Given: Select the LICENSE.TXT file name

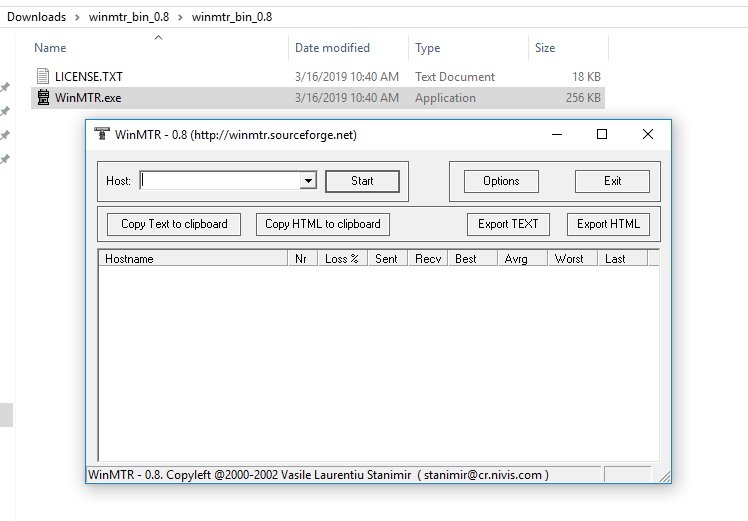Looking at the screenshot, I should point(89,77).
